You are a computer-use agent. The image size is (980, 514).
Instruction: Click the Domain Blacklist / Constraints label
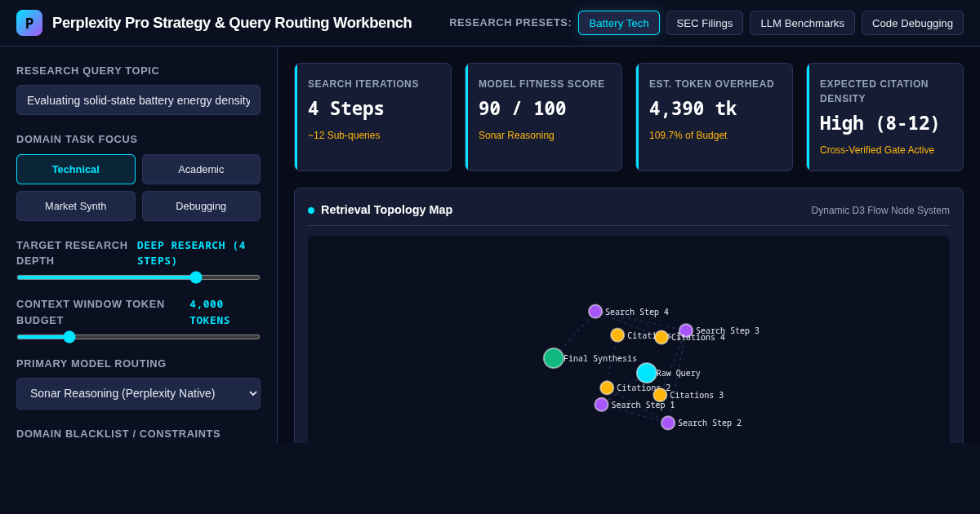pyautogui.click(x=118, y=433)
